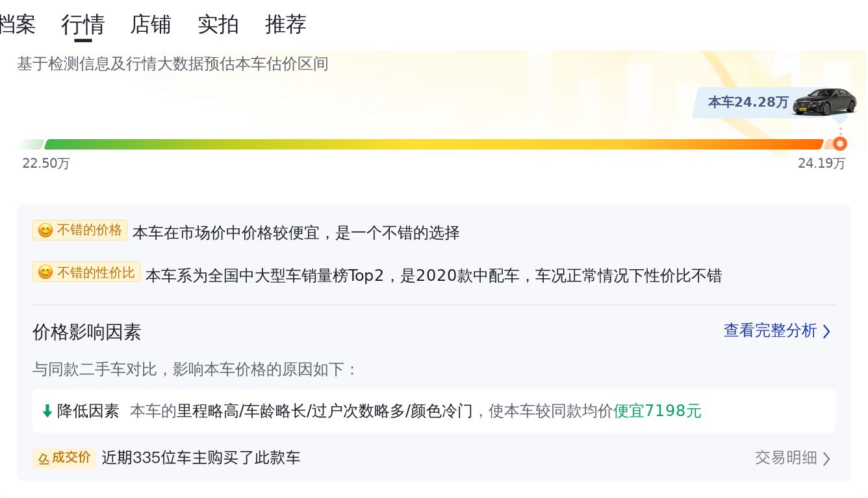This screenshot has height=498, width=868.
Task: Open the 实拍 tab
Action: pos(218,25)
